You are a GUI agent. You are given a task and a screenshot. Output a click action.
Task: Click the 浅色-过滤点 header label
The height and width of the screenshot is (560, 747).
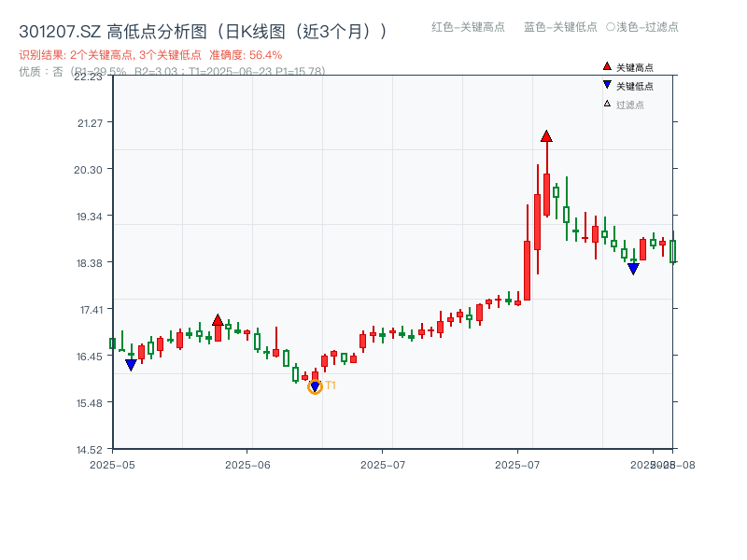point(644,27)
